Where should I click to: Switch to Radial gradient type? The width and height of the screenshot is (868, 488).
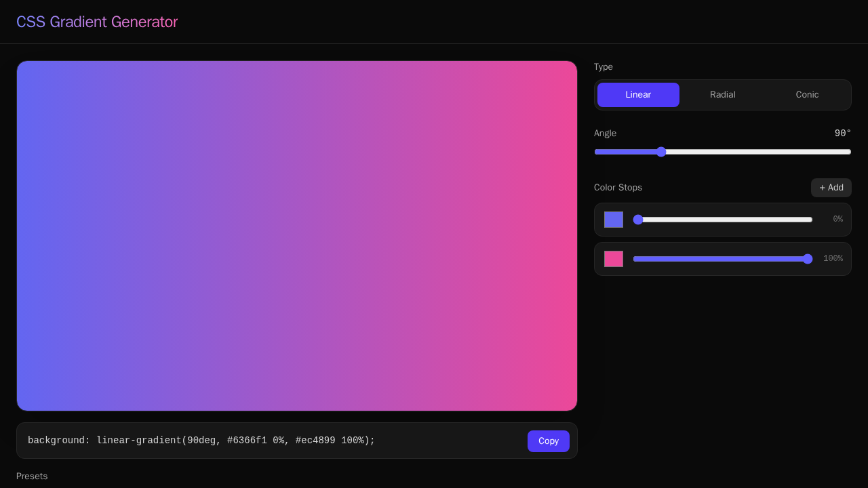(x=722, y=95)
